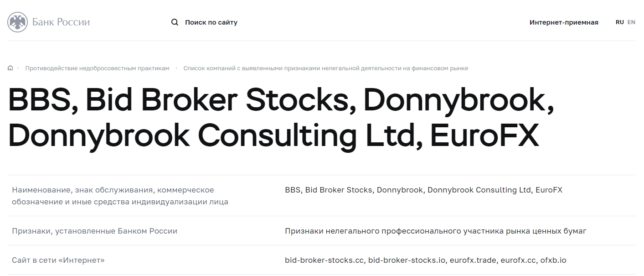Open Список компаний с выявленными признаками breadcrumb
The width and height of the screenshot is (644, 276).
(325, 68)
